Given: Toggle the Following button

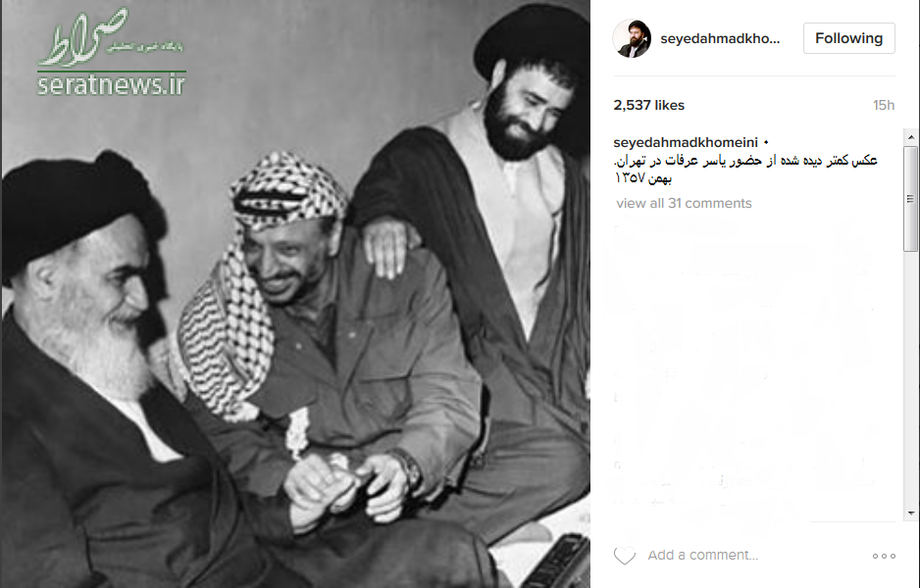Looking at the screenshot, I should [x=849, y=38].
